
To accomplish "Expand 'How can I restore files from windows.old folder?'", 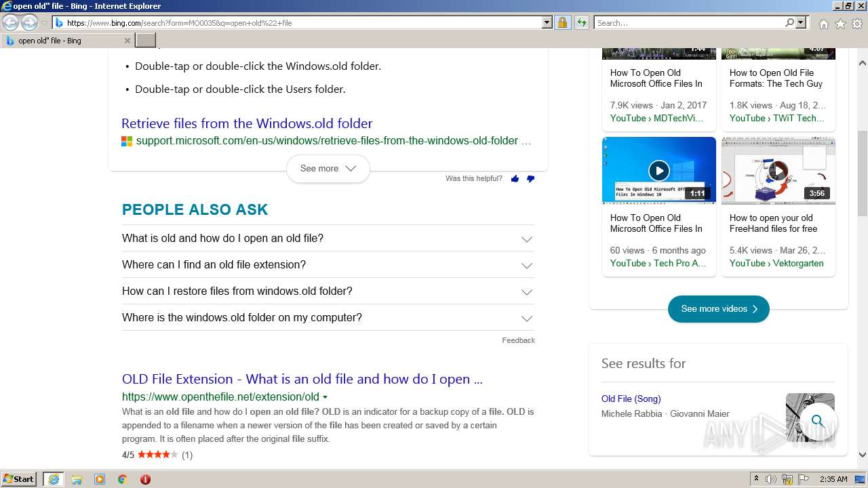I will pos(328,291).
